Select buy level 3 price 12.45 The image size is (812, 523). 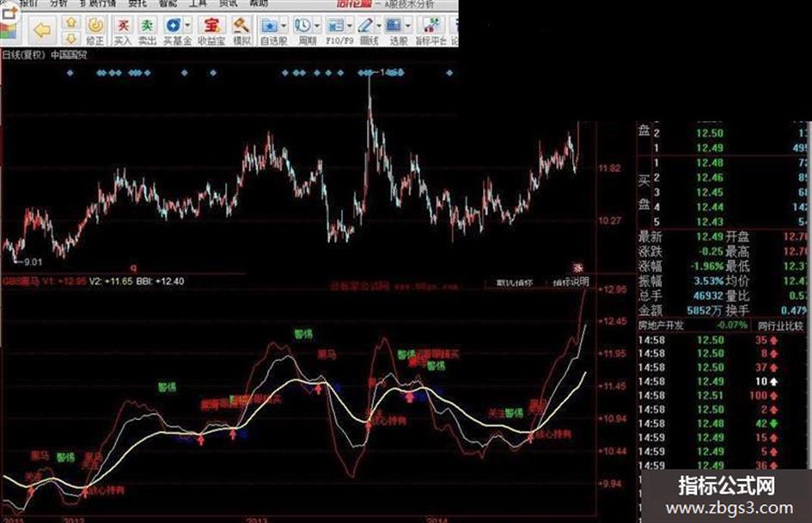(710, 192)
